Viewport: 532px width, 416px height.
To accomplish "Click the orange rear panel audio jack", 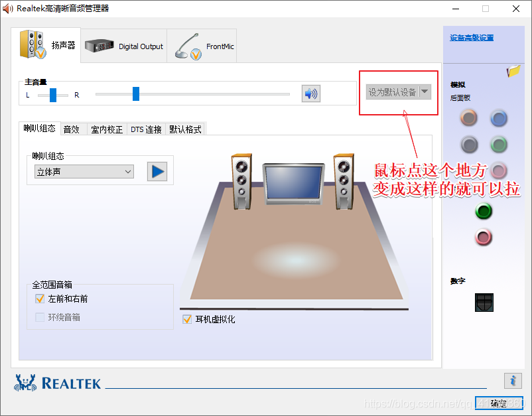I will [x=469, y=117].
